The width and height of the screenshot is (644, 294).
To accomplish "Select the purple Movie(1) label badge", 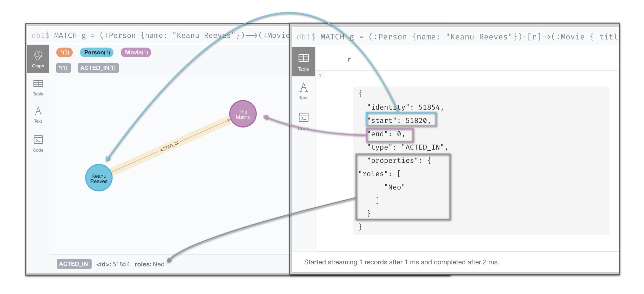I will pos(136,52).
